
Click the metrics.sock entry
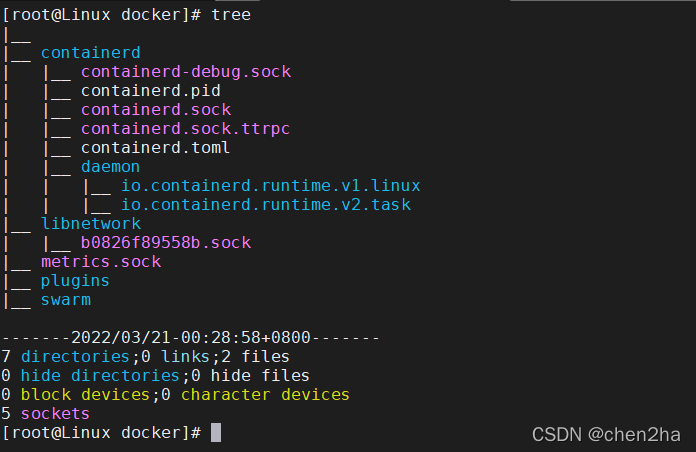100,262
